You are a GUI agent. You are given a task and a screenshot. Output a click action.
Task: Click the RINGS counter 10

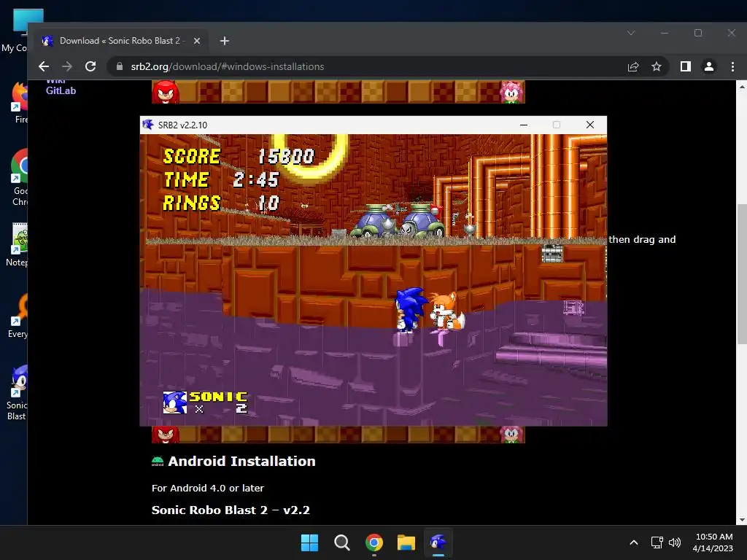click(x=268, y=203)
